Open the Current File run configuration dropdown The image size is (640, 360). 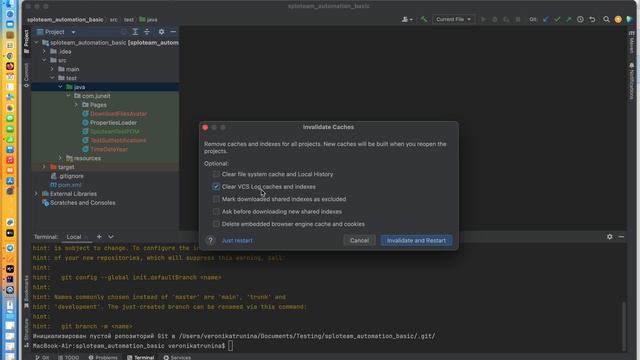pyautogui.click(x=453, y=19)
